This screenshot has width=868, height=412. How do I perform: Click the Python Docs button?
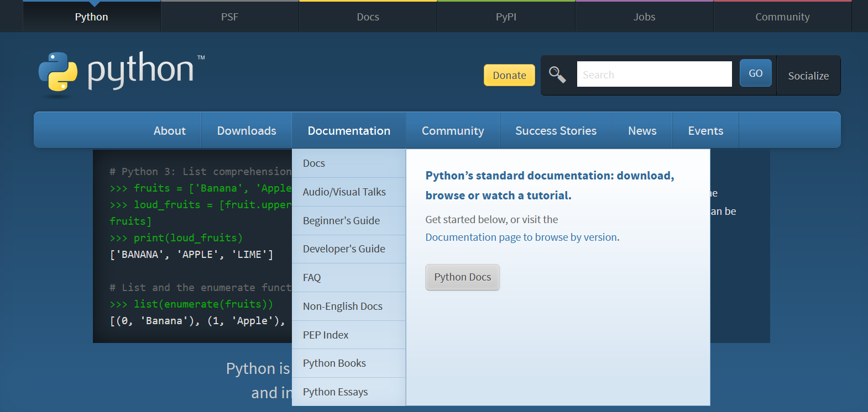(x=463, y=277)
